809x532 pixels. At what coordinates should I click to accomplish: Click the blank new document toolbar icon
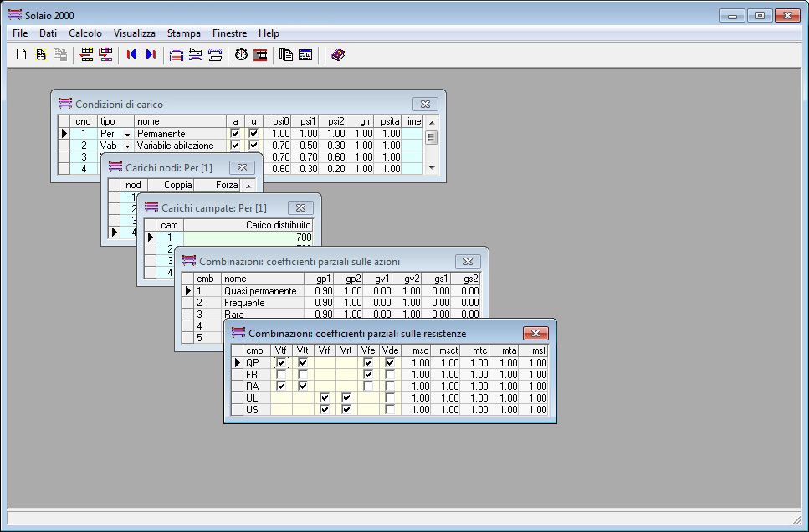(x=21, y=54)
